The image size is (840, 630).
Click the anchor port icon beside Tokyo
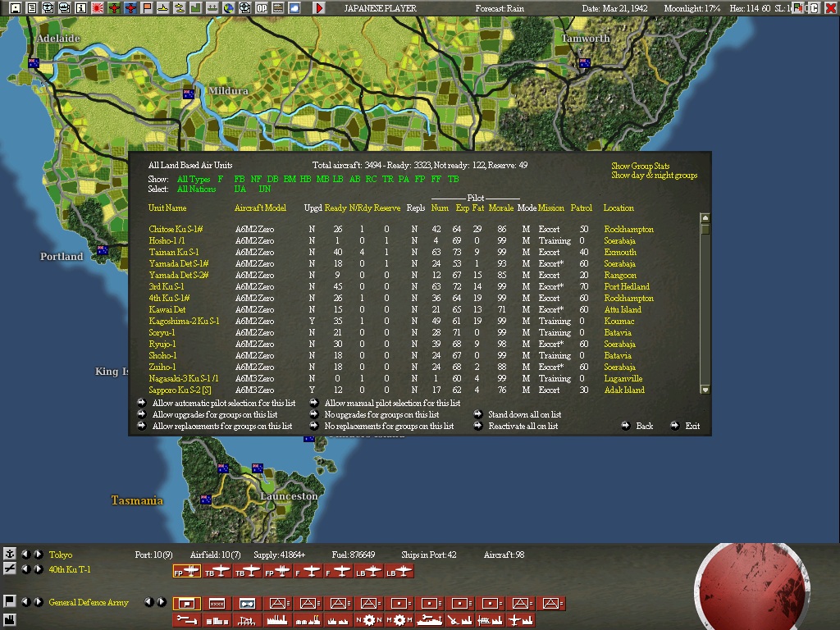[x=10, y=554]
